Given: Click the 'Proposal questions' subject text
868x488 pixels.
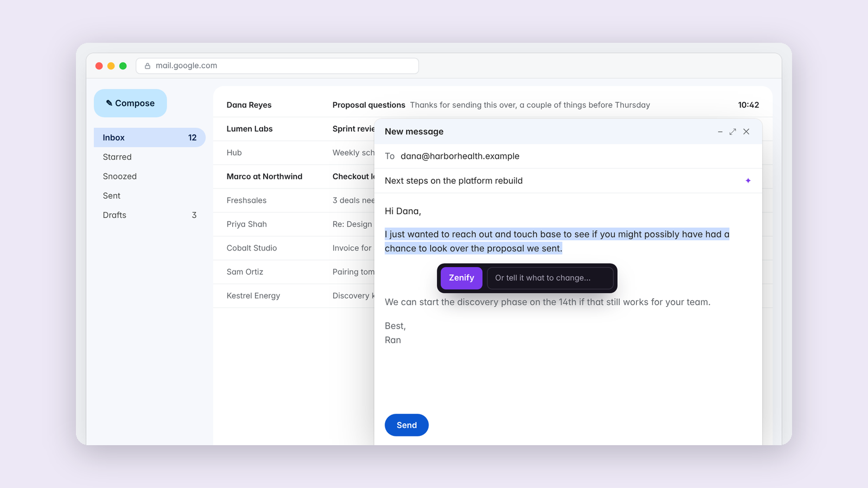Looking at the screenshot, I should (x=369, y=105).
